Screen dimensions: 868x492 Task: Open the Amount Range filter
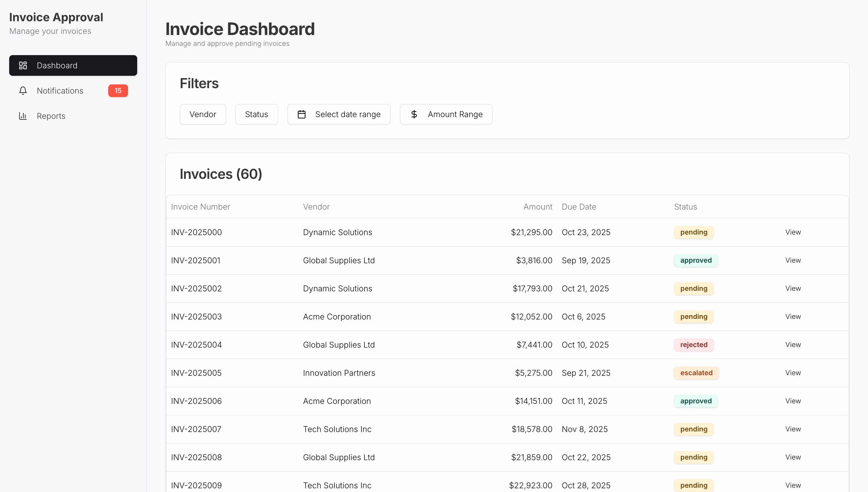tap(446, 115)
